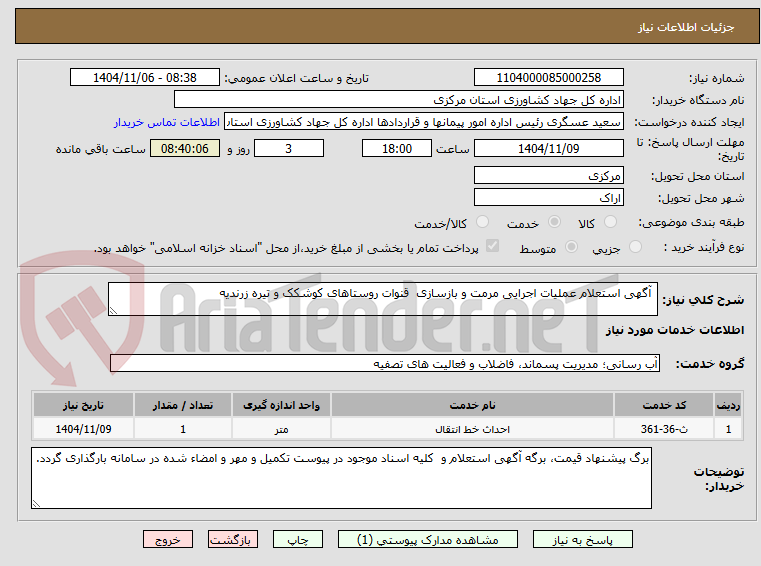Image resolution: width=761 pixels, height=566 pixels.
Task: Click the اطلاعات خدمات مورد نیاز heading
Action: tap(675, 330)
